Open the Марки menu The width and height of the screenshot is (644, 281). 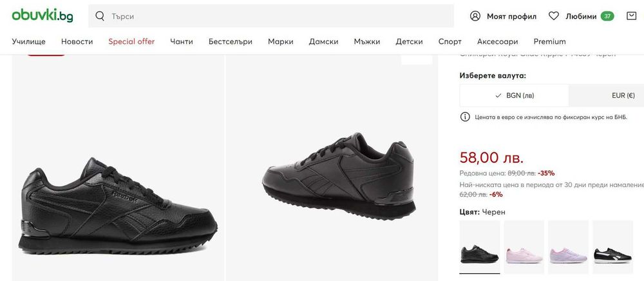(281, 42)
